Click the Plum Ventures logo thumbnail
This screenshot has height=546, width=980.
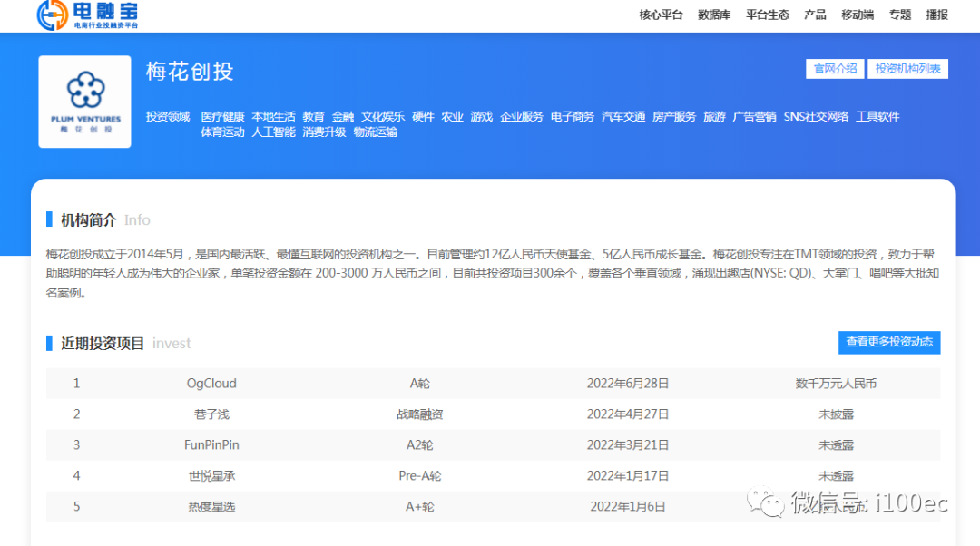(x=84, y=102)
